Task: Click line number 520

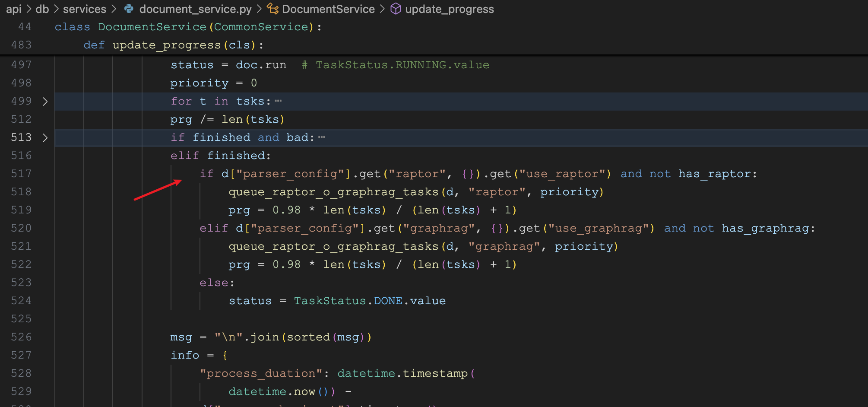Action: tap(21, 228)
